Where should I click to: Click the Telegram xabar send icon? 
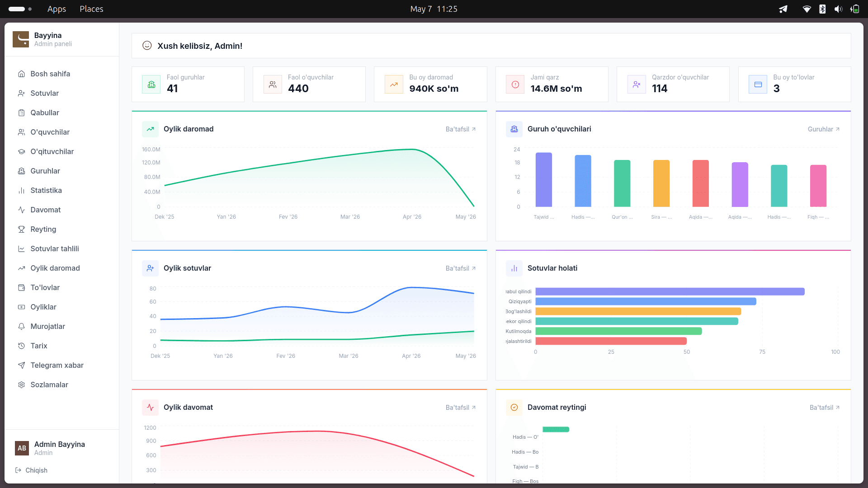tap(21, 365)
